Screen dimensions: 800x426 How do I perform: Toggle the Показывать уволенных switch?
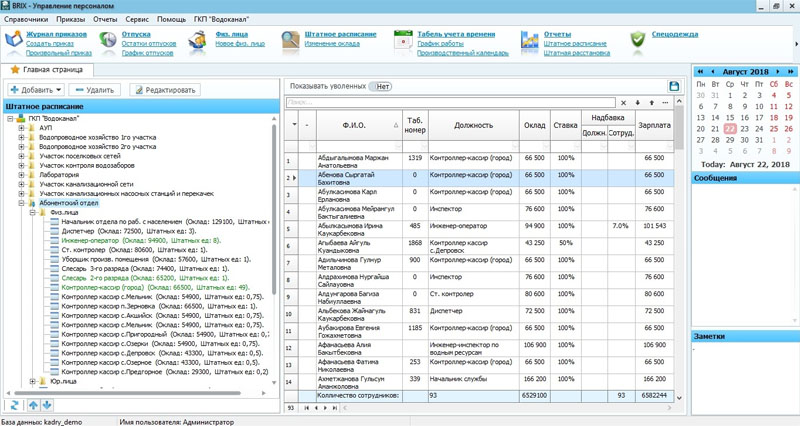(x=380, y=87)
